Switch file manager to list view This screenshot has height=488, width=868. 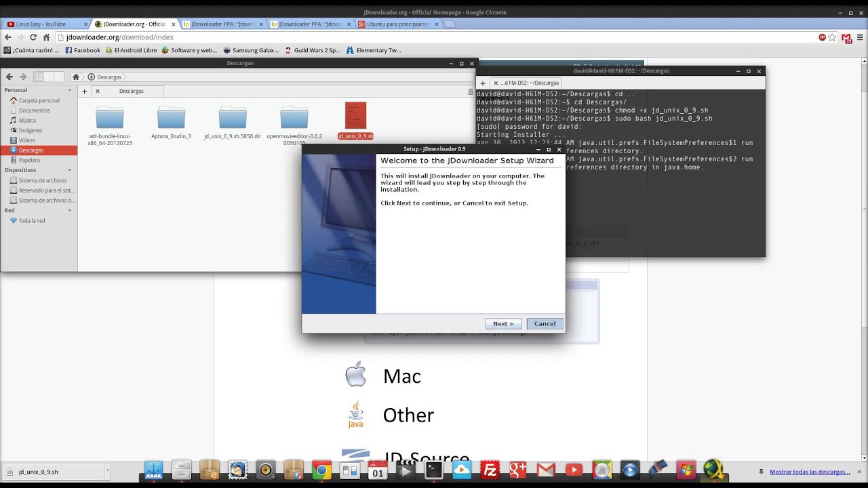point(49,77)
